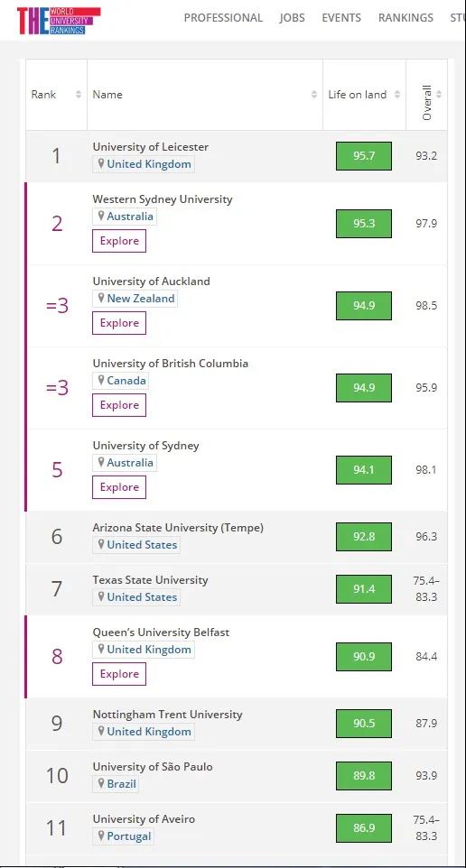Open the Arizona State University (Tempe) entry
Viewport: 466px width, 868px height.
click(x=178, y=528)
